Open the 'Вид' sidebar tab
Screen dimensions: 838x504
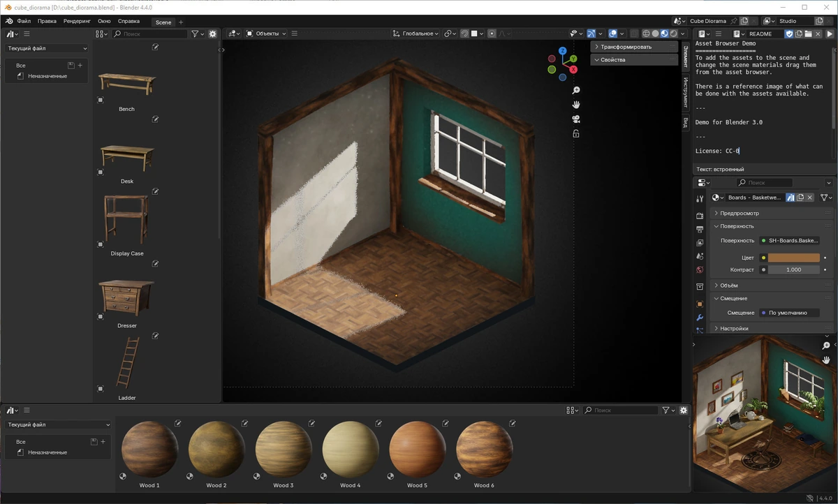click(x=686, y=123)
